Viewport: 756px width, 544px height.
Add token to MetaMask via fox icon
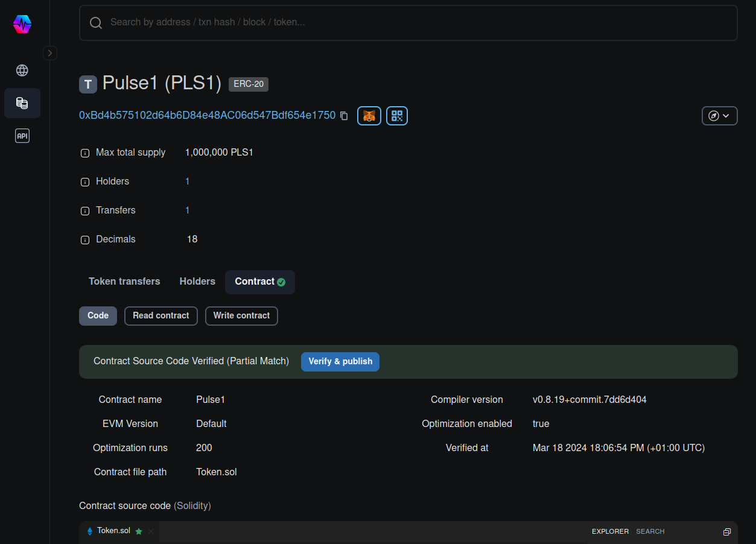click(x=369, y=116)
